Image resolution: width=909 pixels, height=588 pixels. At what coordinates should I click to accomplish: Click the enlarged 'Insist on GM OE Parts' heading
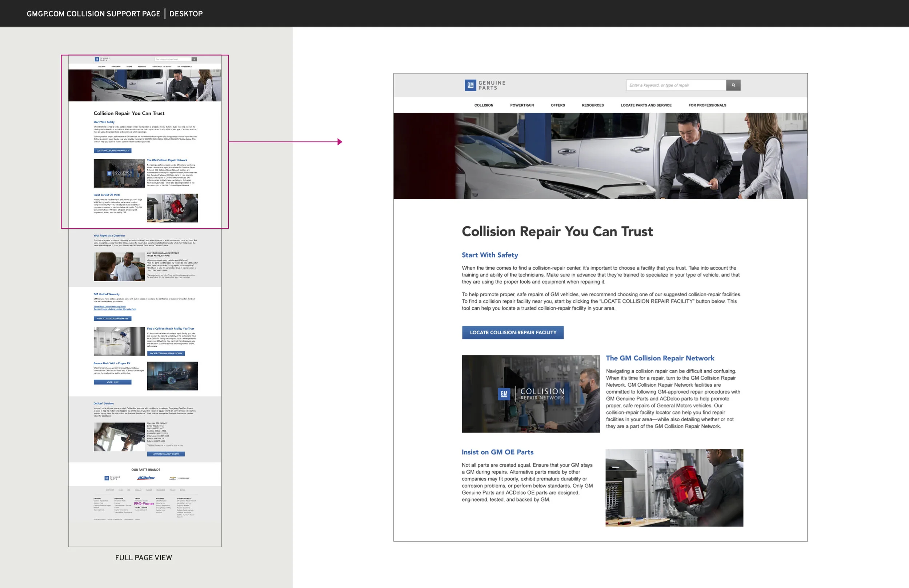click(x=497, y=452)
